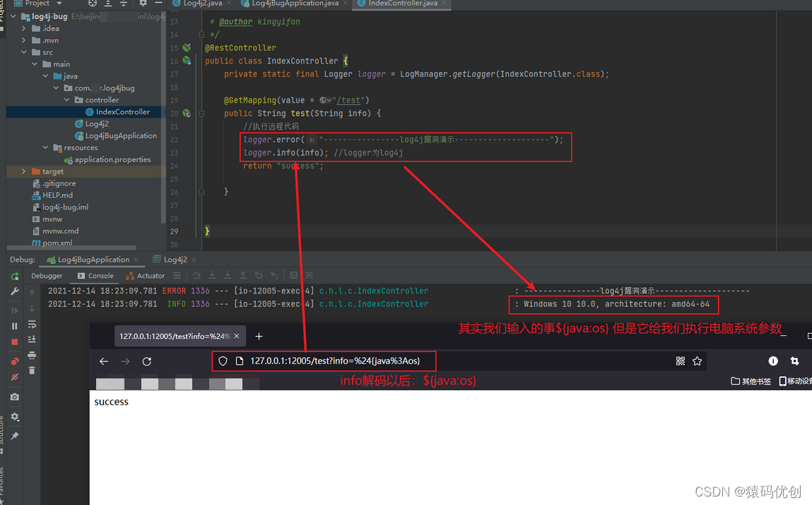This screenshot has height=505, width=812.
Task: Click Run to Cursor icon
Action: click(x=274, y=275)
